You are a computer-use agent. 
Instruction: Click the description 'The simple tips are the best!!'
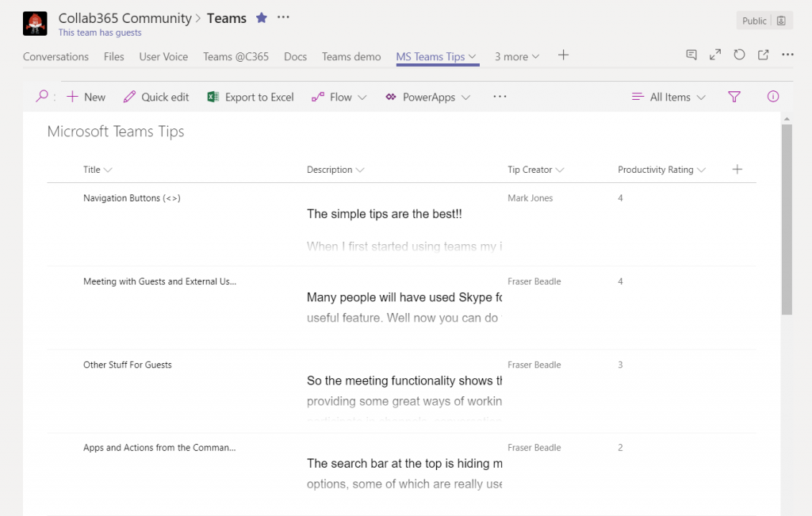coord(385,214)
